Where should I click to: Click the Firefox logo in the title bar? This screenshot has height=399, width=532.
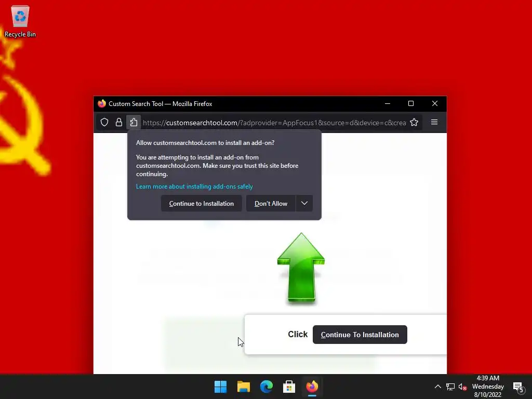tap(101, 103)
